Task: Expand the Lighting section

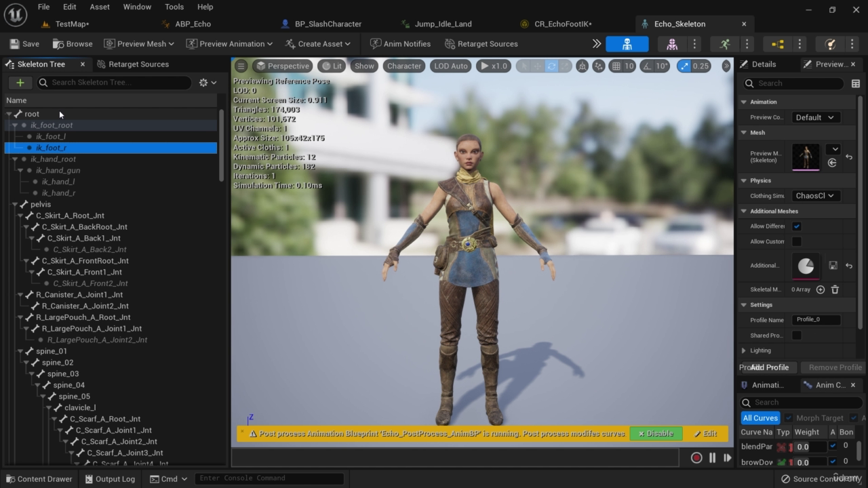Action: pyautogui.click(x=744, y=350)
